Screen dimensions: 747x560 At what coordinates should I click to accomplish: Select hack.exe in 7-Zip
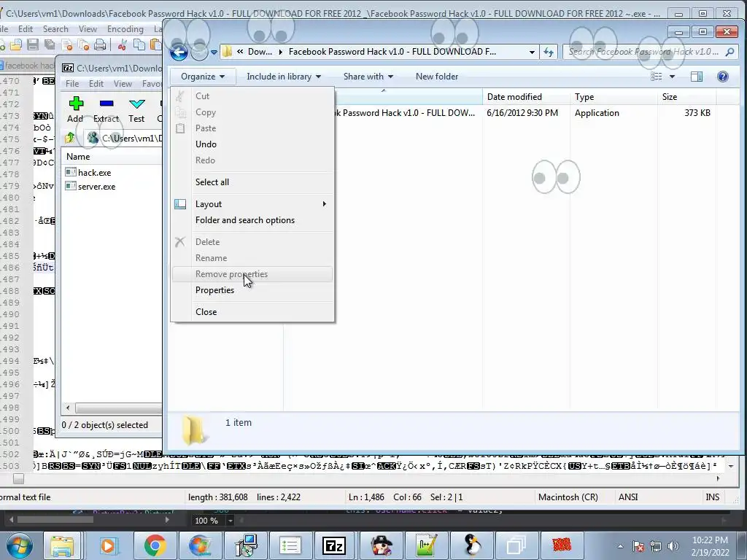pos(94,173)
